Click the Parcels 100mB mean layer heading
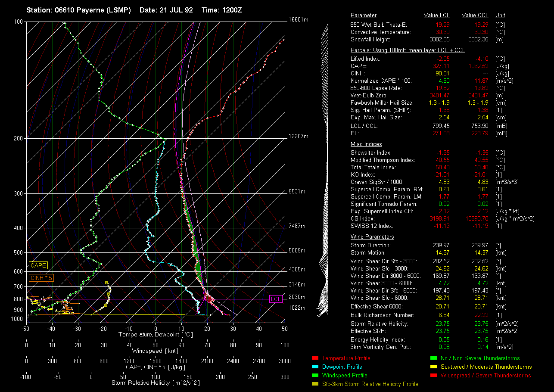 coord(408,50)
